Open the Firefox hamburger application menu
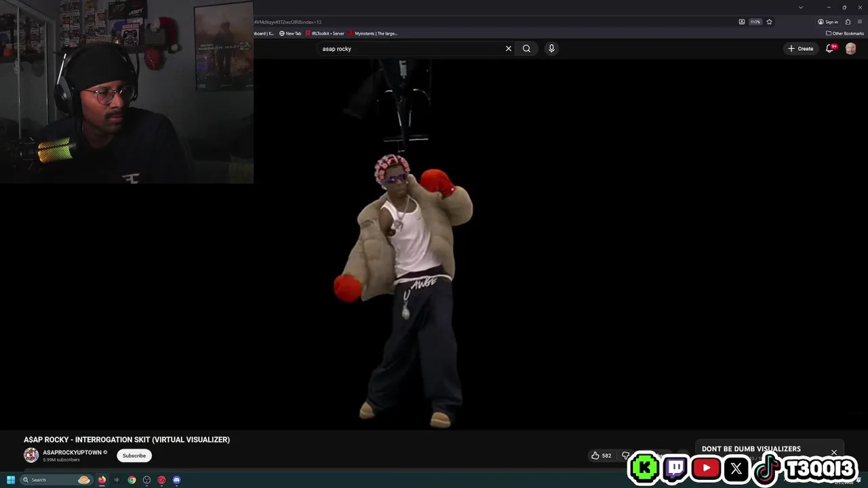 coord(860,22)
